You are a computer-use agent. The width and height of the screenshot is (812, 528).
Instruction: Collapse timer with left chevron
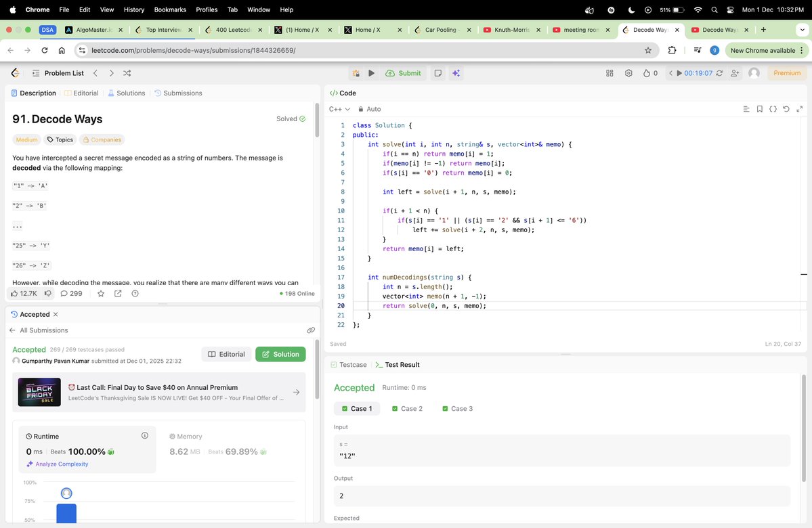point(670,73)
